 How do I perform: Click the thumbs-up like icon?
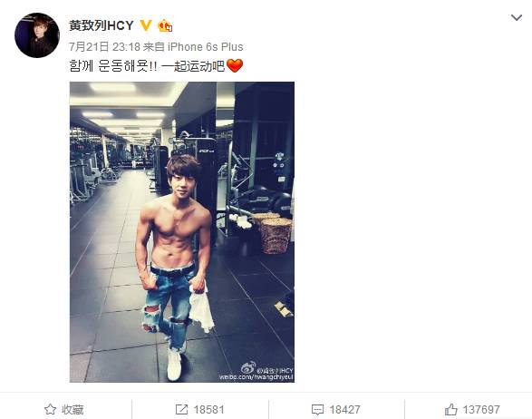pos(451,409)
